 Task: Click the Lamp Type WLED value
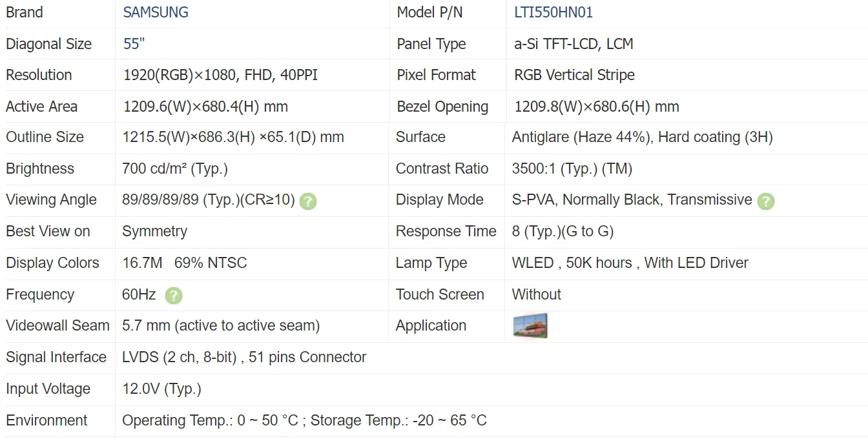pos(630,263)
